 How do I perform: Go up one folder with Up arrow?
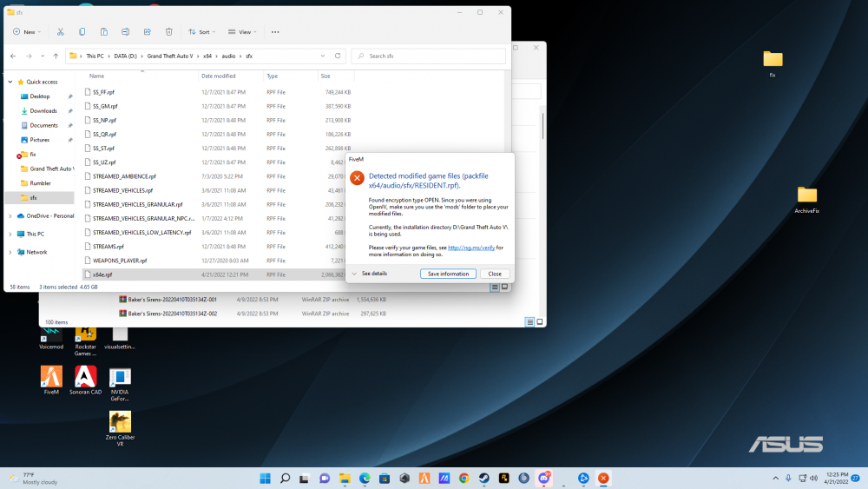click(56, 56)
